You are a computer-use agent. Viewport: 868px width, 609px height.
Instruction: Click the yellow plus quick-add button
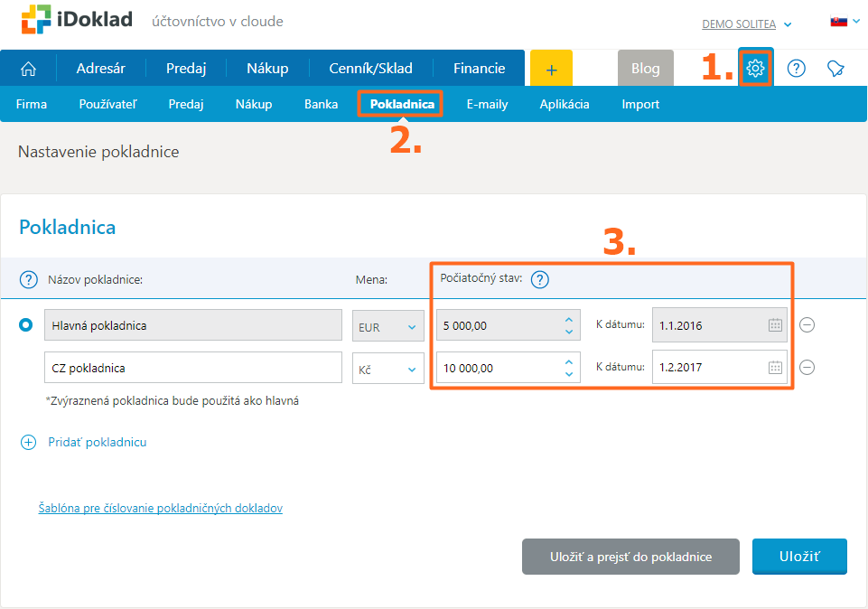[x=551, y=69]
